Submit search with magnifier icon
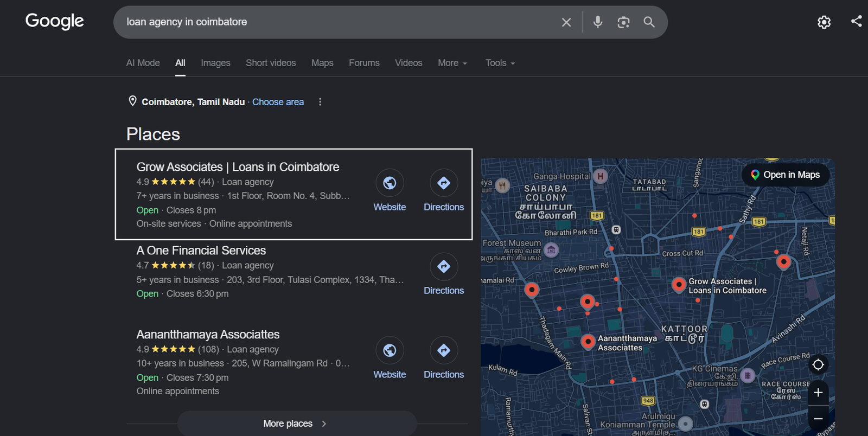 (649, 22)
